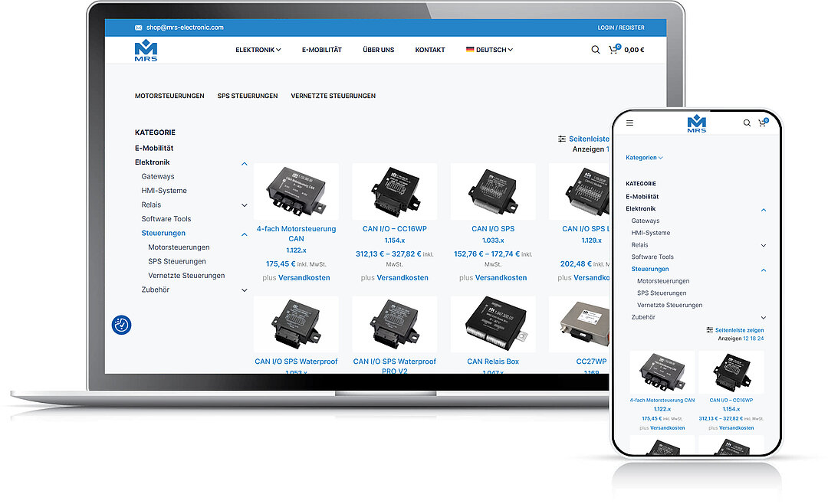The image size is (828, 504).
Task: Click the round blue accessibility badge icon
Action: pyautogui.click(x=122, y=325)
